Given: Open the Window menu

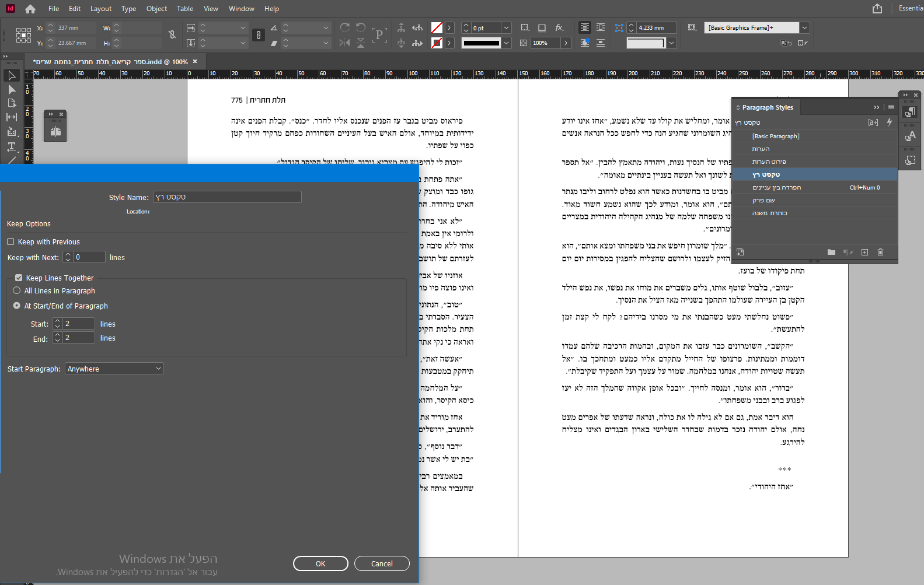Looking at the screenshot, I should (241, 9).
